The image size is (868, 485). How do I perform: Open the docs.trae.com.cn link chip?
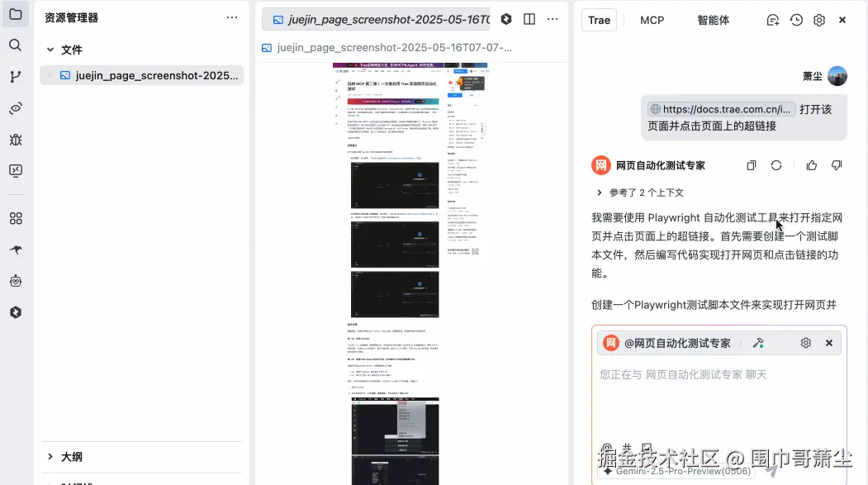click(x=722, y=109)
